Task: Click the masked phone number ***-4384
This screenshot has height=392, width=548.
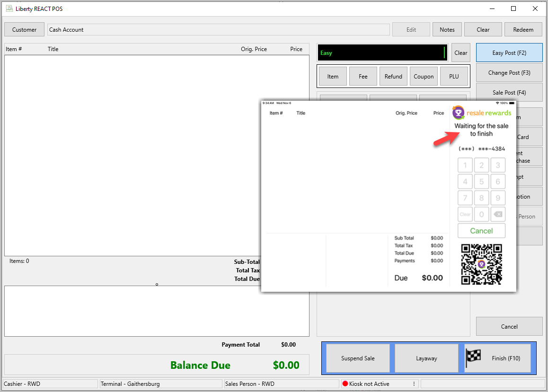Action: pos(482,148)
